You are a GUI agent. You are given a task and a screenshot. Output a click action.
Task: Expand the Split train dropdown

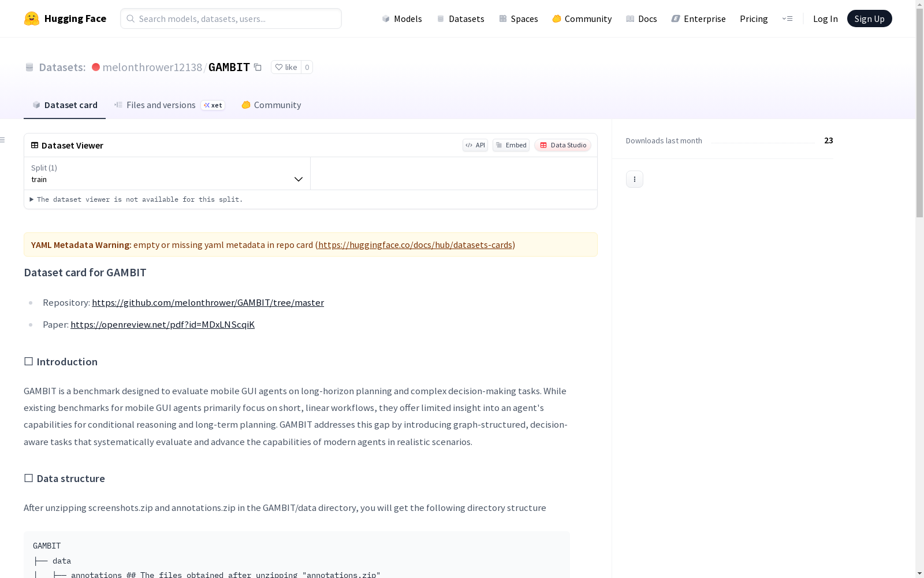click(167, 173)
